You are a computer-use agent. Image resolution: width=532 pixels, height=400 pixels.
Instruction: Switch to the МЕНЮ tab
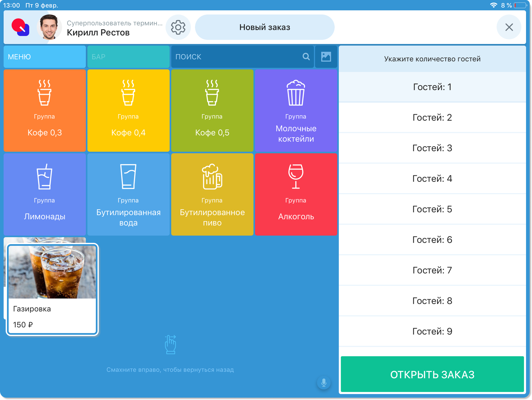coord(44,57)
